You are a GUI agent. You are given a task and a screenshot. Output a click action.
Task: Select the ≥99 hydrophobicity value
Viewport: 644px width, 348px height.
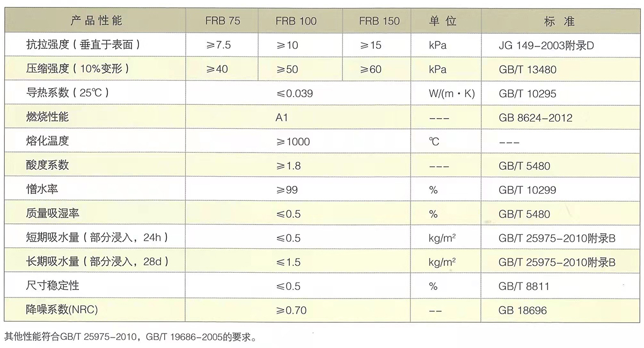(287, 190)
